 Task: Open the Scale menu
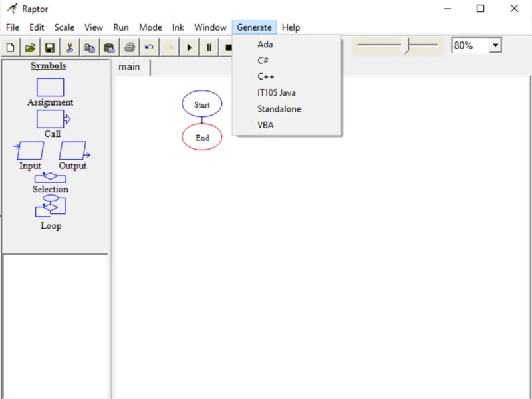pos(65,27)
